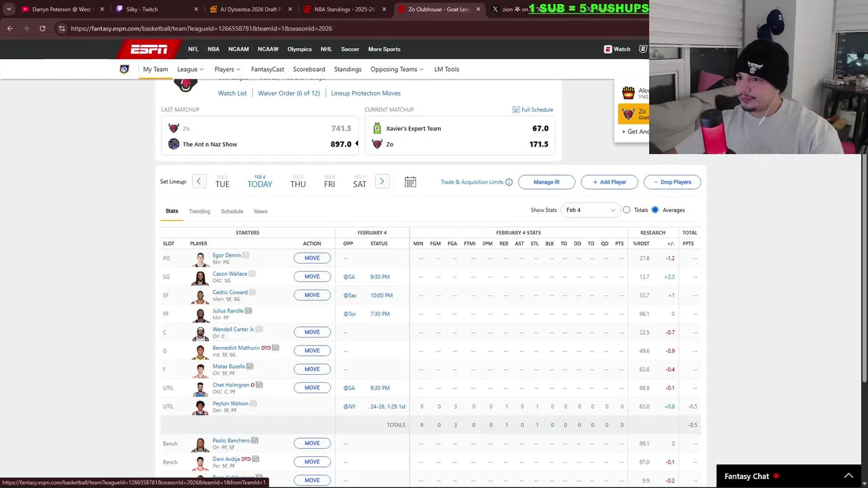Reload the page in browser
Image resolution: width=868 pixels, height=488 pixels.
coord(42,28)
